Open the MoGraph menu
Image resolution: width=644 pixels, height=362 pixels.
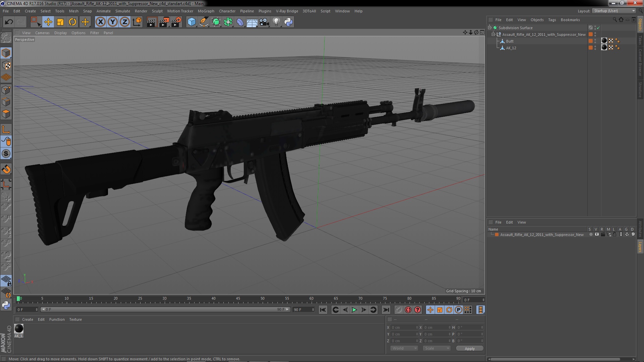coord(206,11)
